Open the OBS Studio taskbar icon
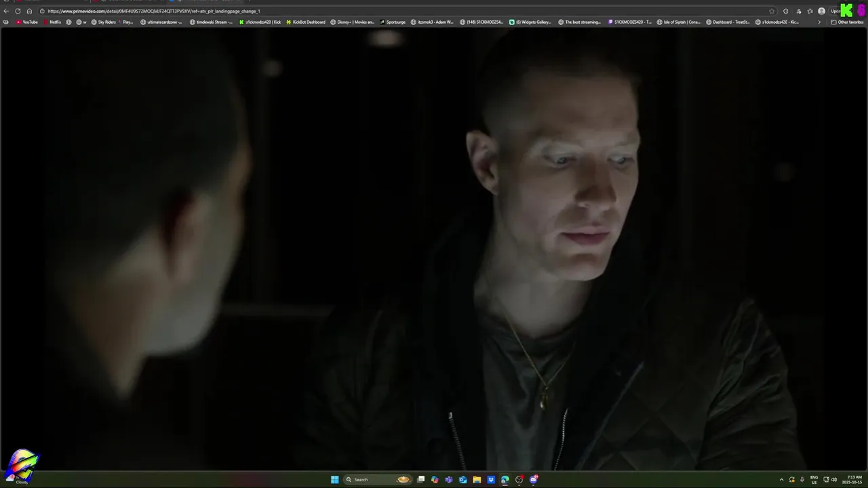 [x=519, y=479]
